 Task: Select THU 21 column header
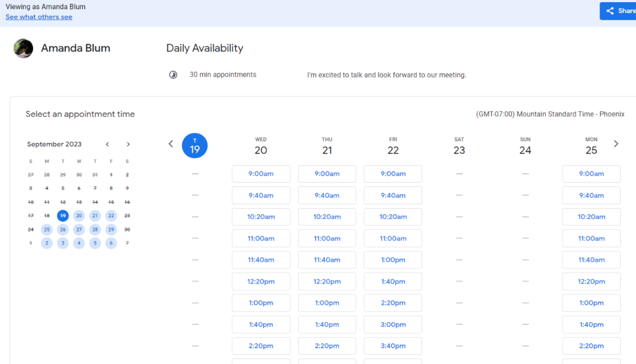(327, 146)
